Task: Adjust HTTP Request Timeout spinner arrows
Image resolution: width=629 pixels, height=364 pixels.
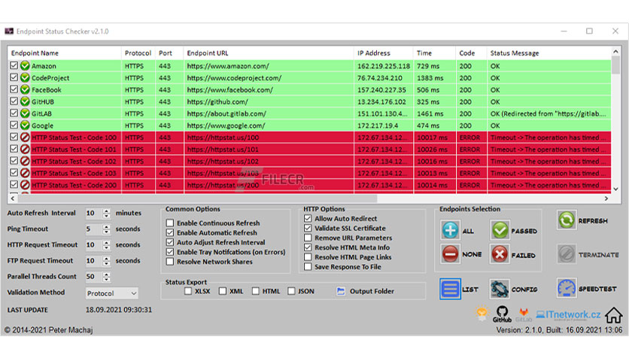Action: pos(106,244)
